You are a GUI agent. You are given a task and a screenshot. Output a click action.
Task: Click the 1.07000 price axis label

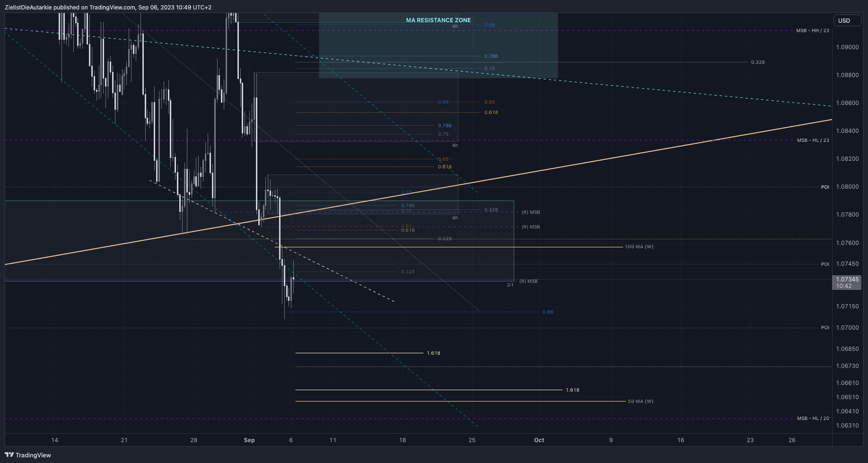click(x=848, y=328)
